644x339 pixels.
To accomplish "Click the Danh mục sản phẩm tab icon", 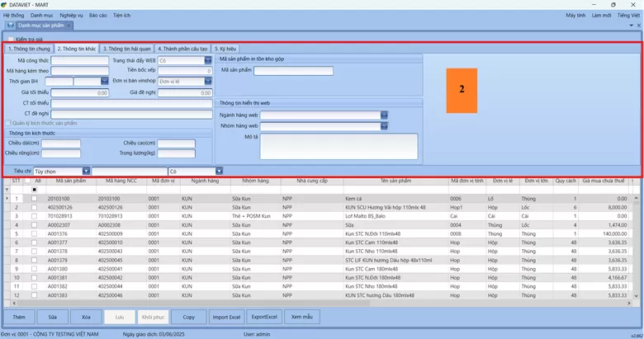I will coord(9,26).
